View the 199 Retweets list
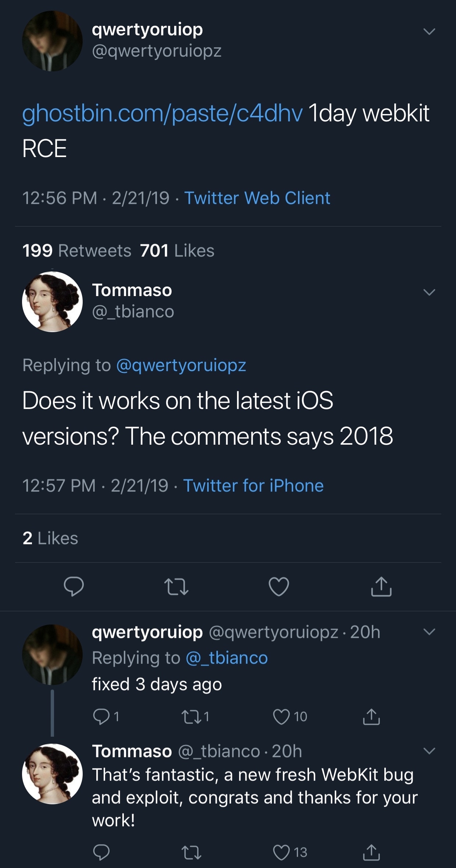This screenshot has height=868, width=456. (76, 251)
